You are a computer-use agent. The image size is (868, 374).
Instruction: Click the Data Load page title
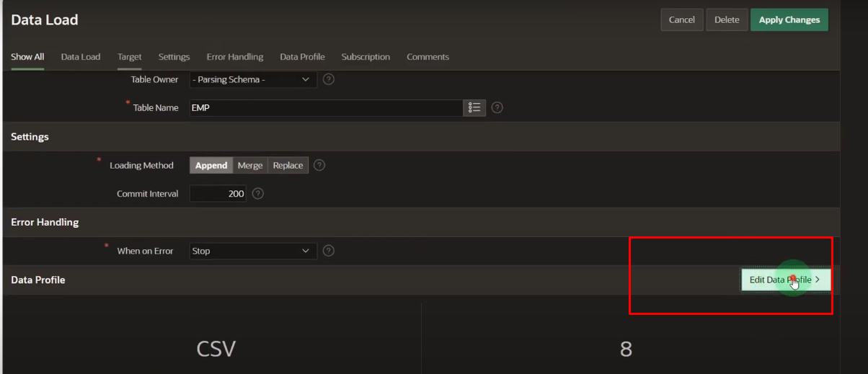tap(45, 20)
